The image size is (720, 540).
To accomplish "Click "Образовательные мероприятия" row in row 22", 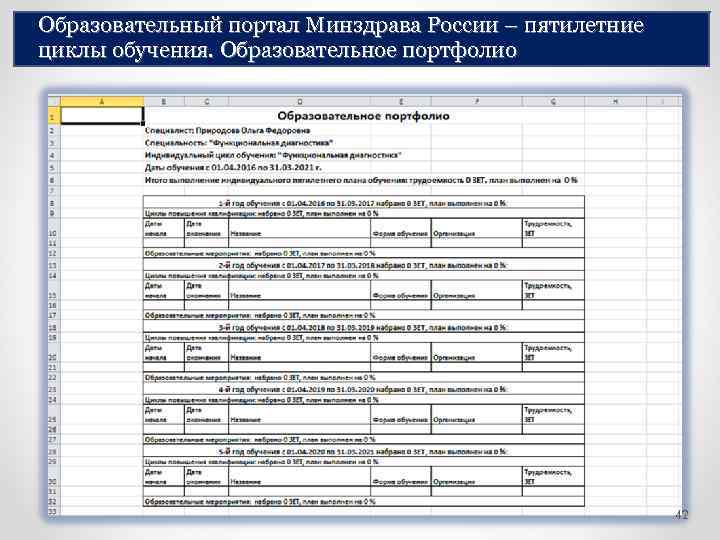I will (364, 377).
